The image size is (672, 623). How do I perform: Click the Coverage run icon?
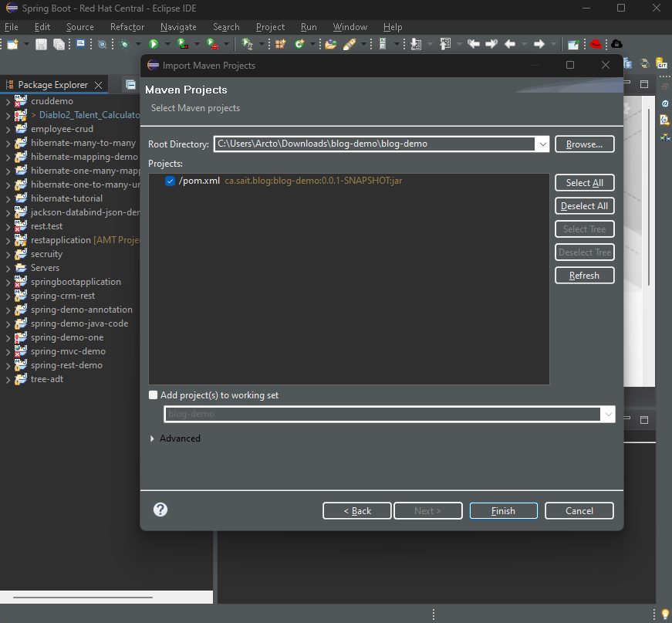tap(183, 44)
